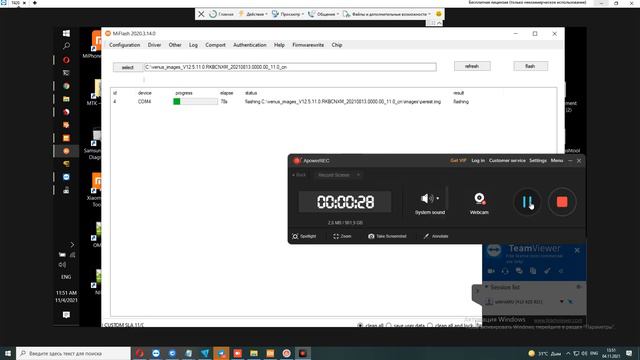Expand the session entry dropdown arrow
Viewport: 640px width, 360px height.
[x=562, y=302]
